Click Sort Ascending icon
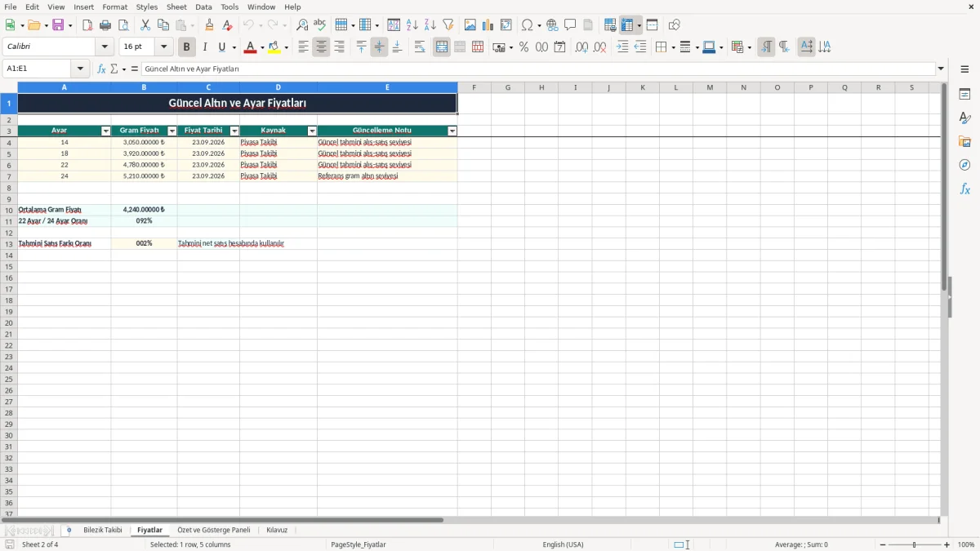980x551 pixels. point(412,25)
